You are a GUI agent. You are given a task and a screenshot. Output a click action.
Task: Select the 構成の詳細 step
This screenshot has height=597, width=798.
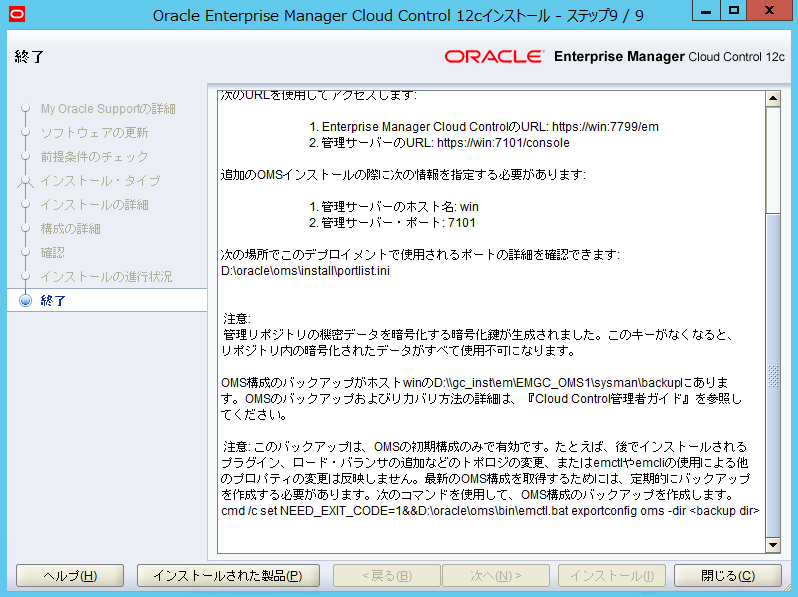pyautogui.click(x=70, y=229)
